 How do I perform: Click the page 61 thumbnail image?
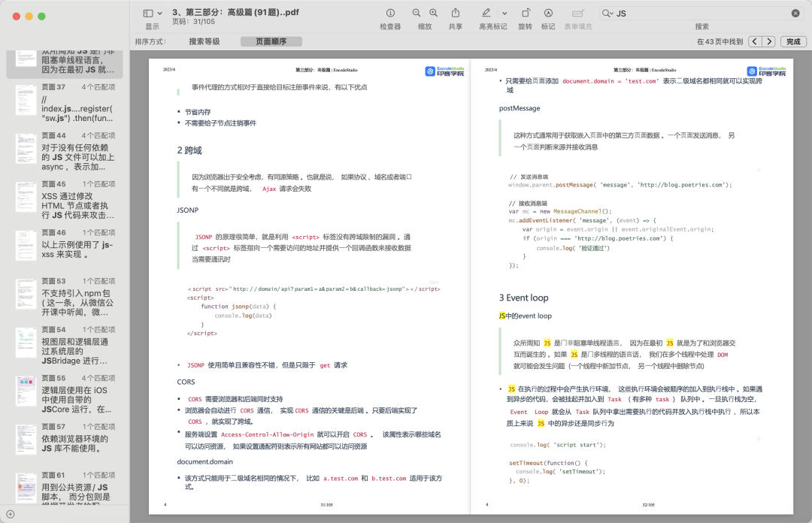point(26,488)
